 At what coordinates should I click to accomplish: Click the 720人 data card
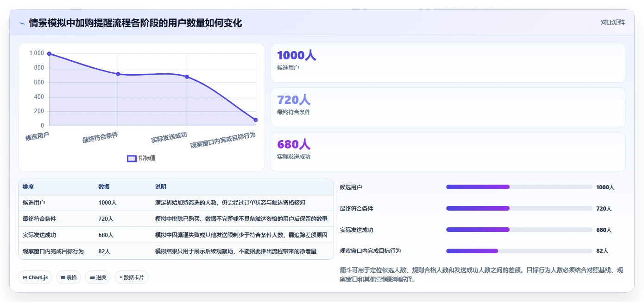448,107
